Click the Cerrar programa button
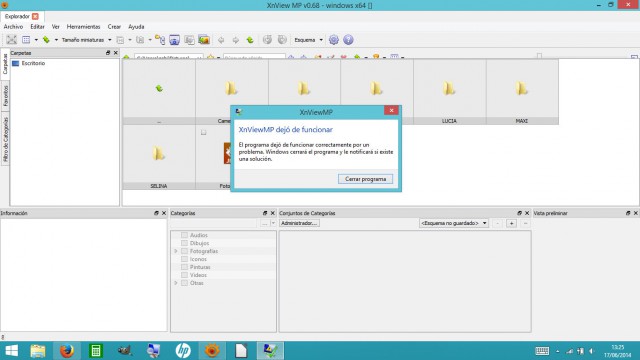Viewport: 640px width, 360px height. click(365, 179)
